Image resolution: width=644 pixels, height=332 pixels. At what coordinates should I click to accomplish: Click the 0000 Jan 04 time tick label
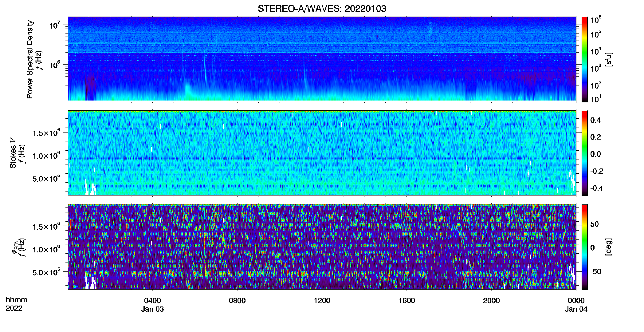tap(576, 305)
